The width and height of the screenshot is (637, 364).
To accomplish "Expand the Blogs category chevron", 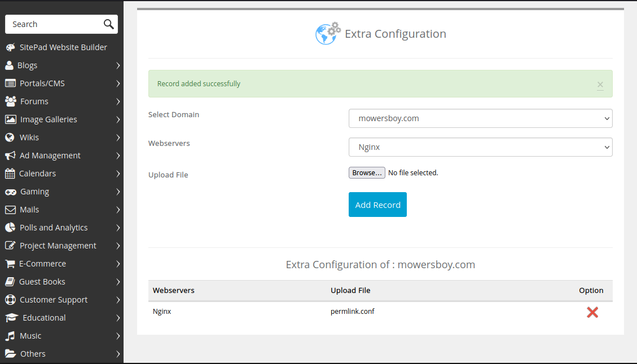I will (x=118, y=65).
